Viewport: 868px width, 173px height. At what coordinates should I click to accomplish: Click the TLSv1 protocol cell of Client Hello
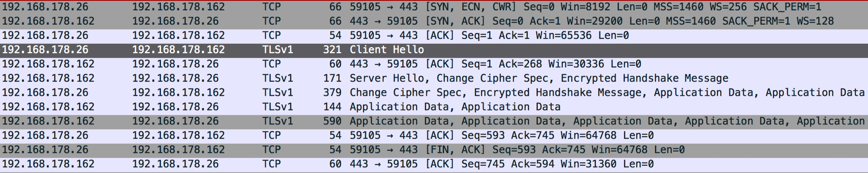[x=278, y=50]
